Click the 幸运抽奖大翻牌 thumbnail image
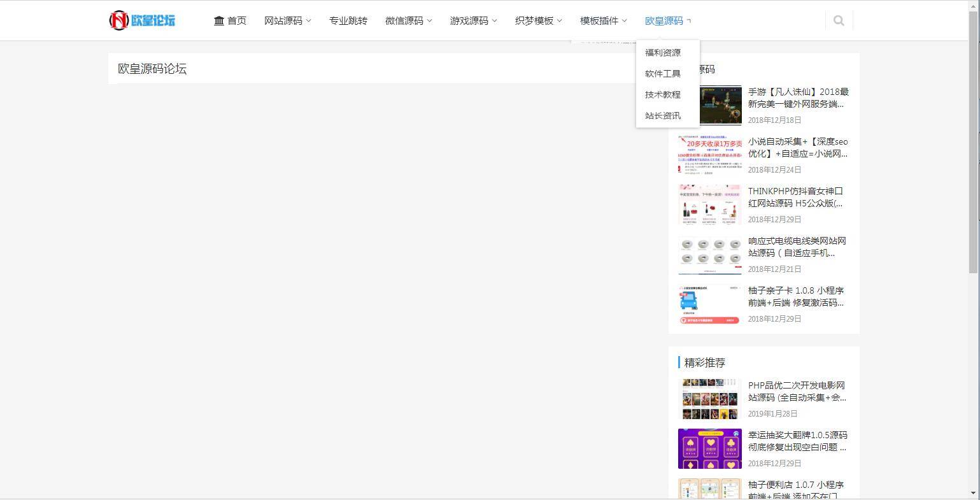 tap(709, 448)
